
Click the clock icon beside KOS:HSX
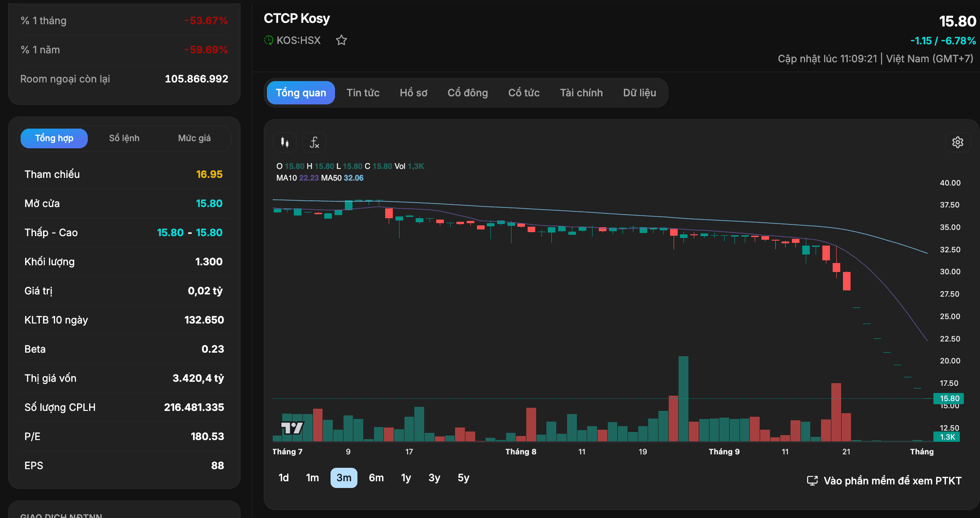(x=268, y=40)
